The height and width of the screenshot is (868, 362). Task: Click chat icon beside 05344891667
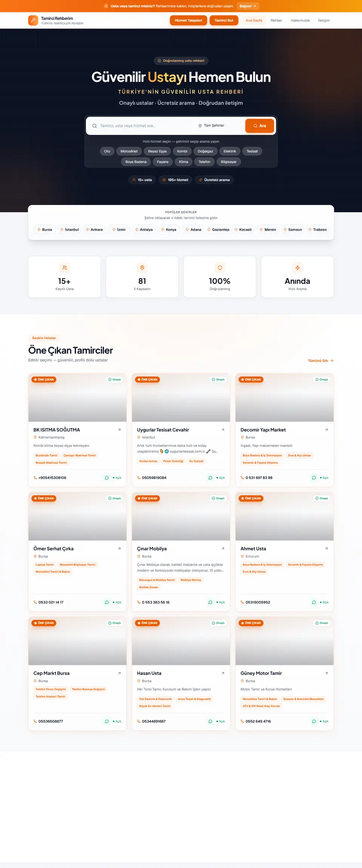pos(210,721)
